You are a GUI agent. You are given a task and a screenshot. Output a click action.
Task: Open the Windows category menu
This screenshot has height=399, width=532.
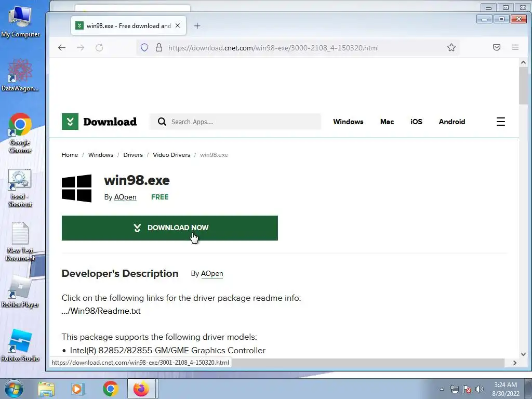pyautogui.click(x=348, y=122)
